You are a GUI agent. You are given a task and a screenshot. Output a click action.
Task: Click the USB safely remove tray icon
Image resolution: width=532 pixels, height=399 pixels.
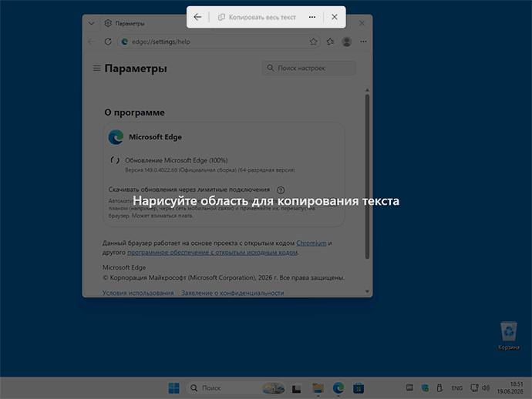439,387
